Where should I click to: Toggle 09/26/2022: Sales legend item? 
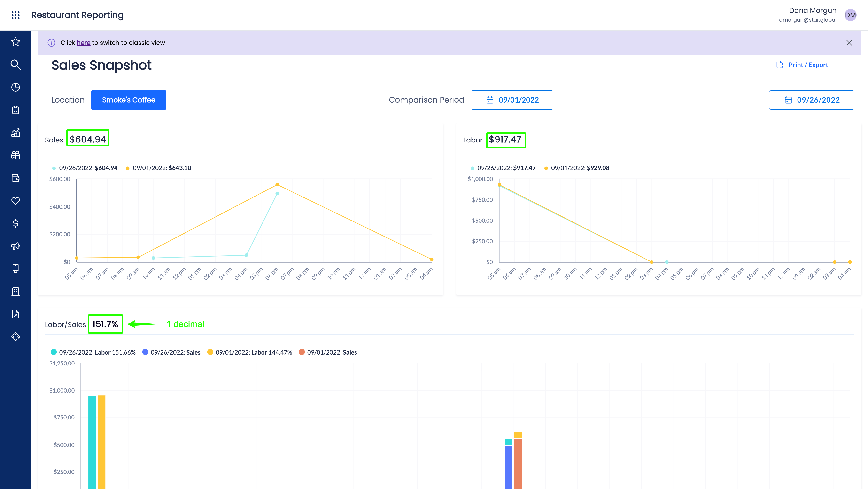(171, 352)
